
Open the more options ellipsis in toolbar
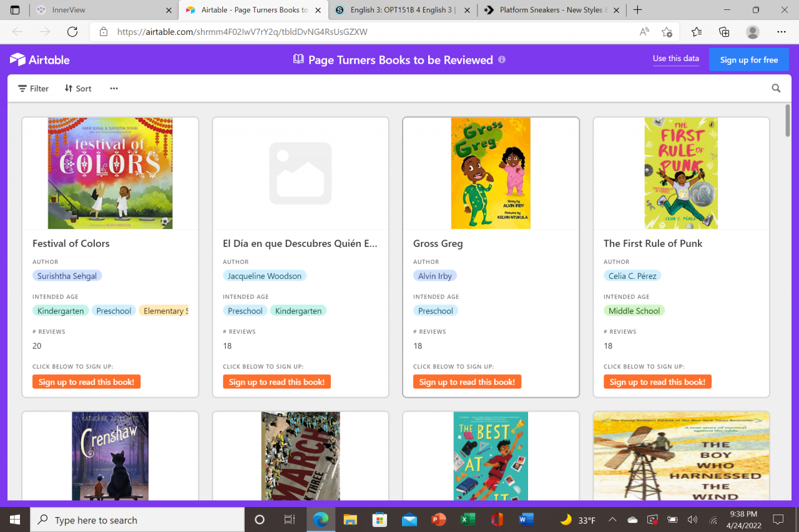point(114,89)
